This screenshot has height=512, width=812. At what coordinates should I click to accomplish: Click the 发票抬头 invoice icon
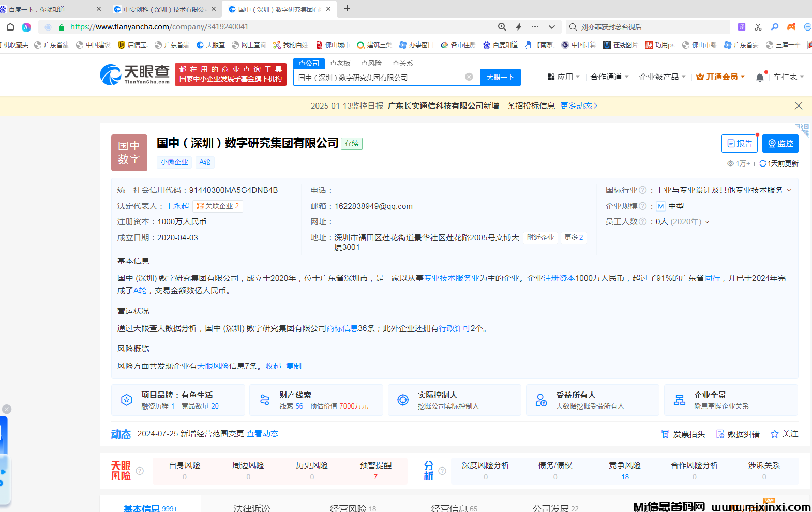pos(666,434)
